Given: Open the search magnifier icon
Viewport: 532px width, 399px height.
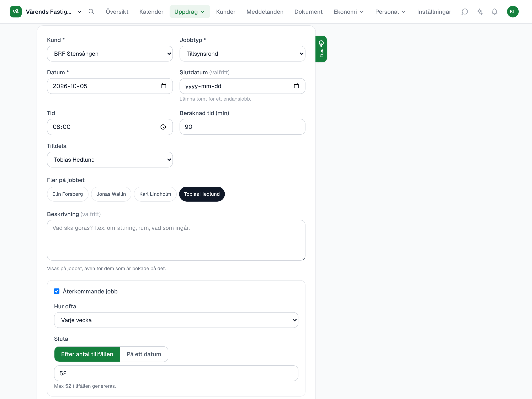Looking at the screenshot, I should [x=91, y=12].
